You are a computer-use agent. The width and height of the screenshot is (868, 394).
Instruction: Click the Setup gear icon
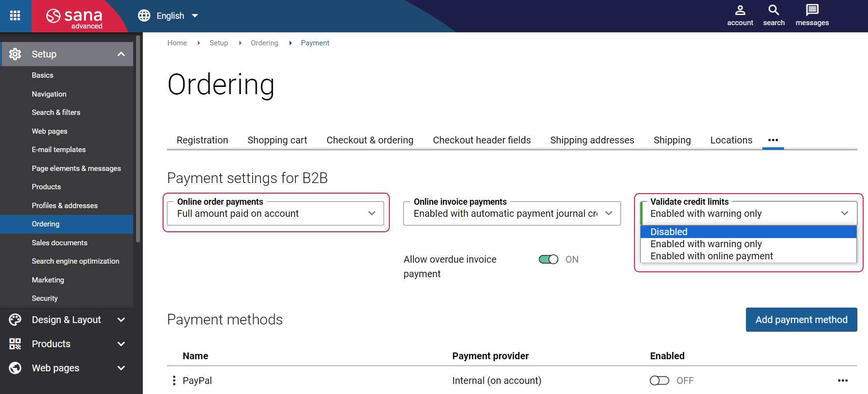pyautogui.click(x=15, y=54)
